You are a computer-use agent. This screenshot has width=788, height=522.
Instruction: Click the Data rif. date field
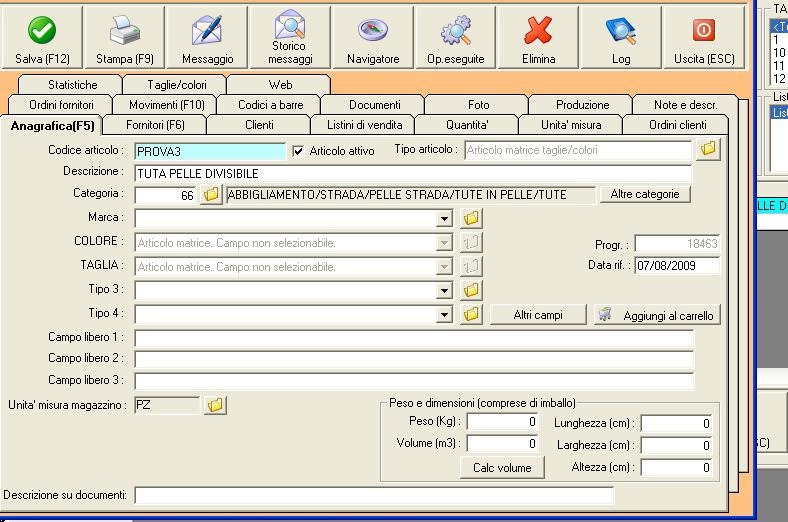coord(677,266)
